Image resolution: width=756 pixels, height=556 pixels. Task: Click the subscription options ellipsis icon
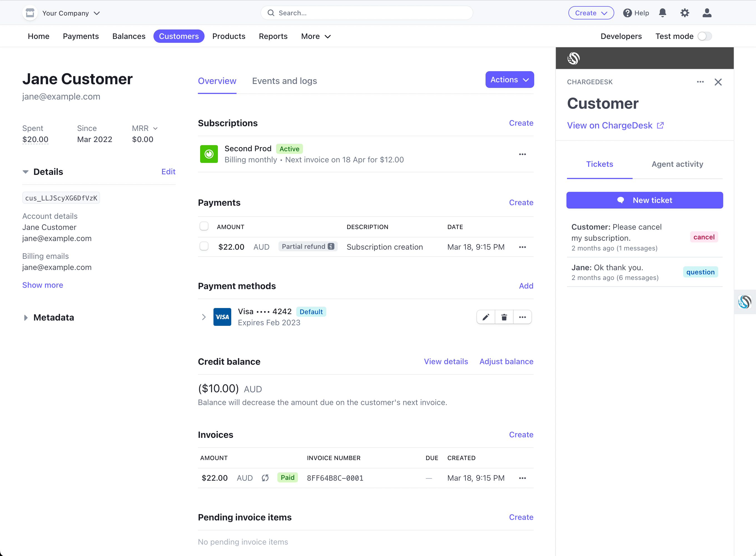coord(523,154)
